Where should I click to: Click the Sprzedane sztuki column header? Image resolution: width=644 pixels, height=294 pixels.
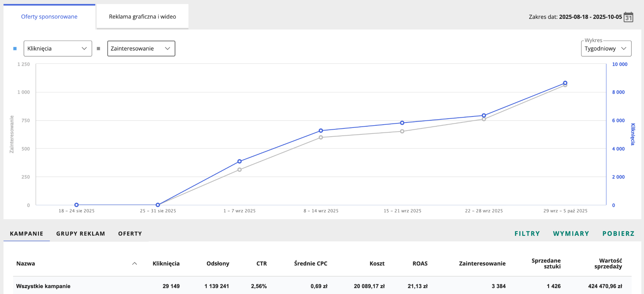546,263
